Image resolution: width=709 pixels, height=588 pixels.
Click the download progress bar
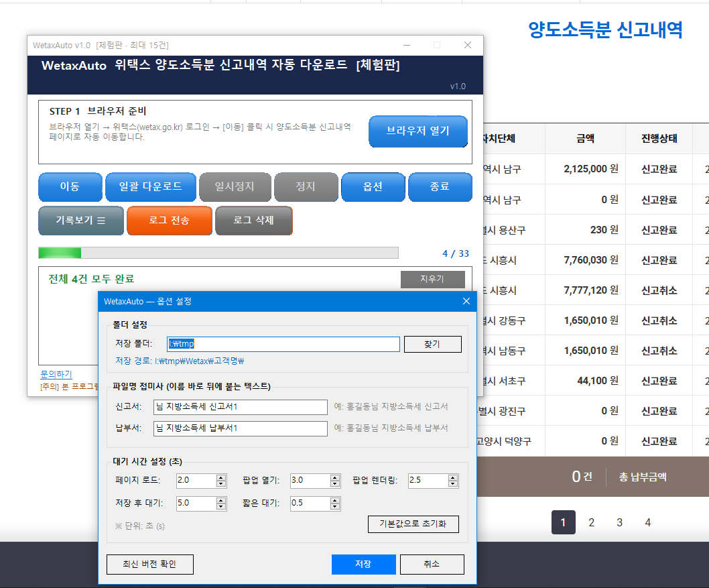(218, 253)
